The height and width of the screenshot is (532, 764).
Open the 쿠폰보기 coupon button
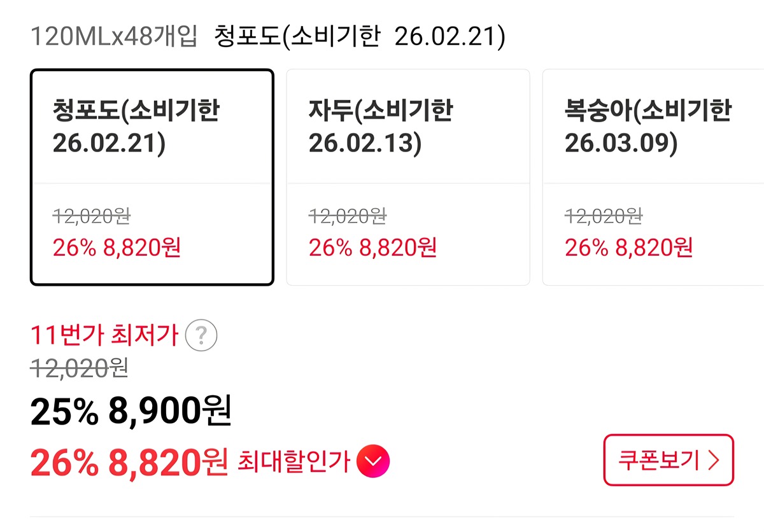(x=668, y=459)
